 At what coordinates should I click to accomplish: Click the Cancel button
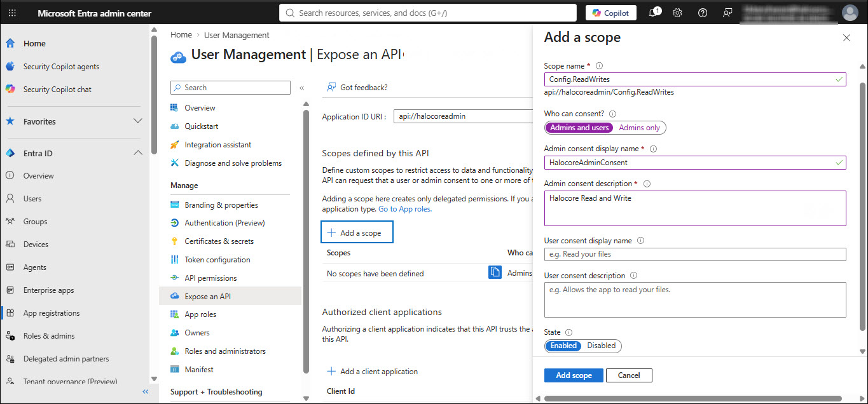[x=629, y=375]
